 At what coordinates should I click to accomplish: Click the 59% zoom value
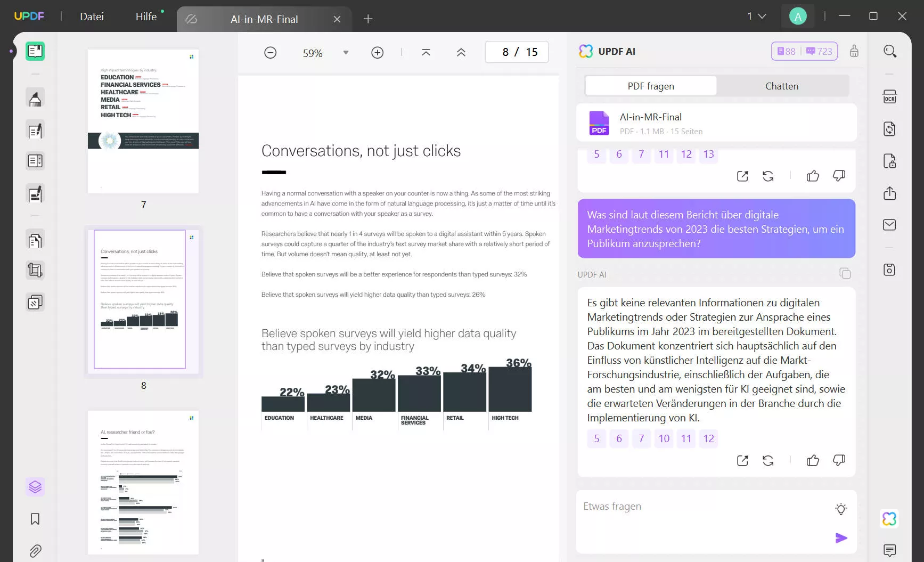point(313,53)
